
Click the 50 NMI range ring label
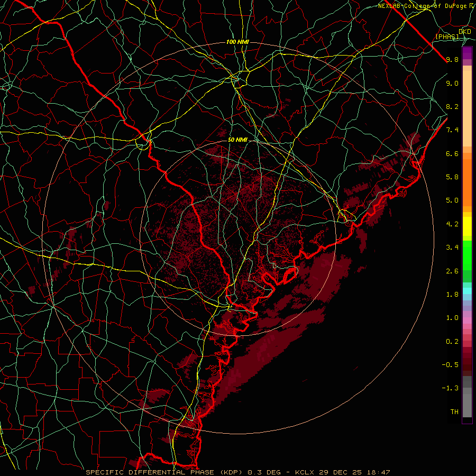[x=237, y=140]
